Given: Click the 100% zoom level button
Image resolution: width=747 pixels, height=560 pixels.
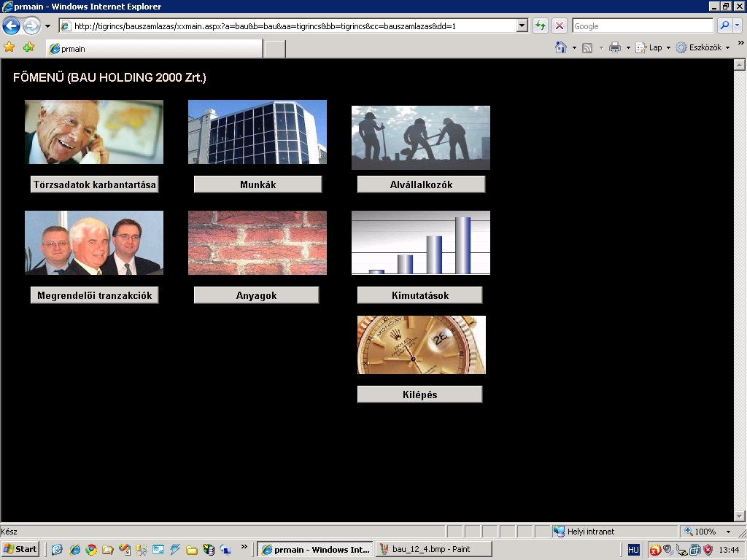Looking at the screenshot, I should [x=700, y=532].
